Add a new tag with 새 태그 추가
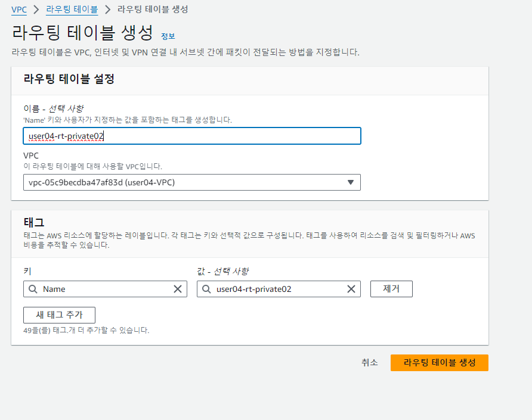The height and width of the screenshot is (420, 532). (x=60, y=315)
